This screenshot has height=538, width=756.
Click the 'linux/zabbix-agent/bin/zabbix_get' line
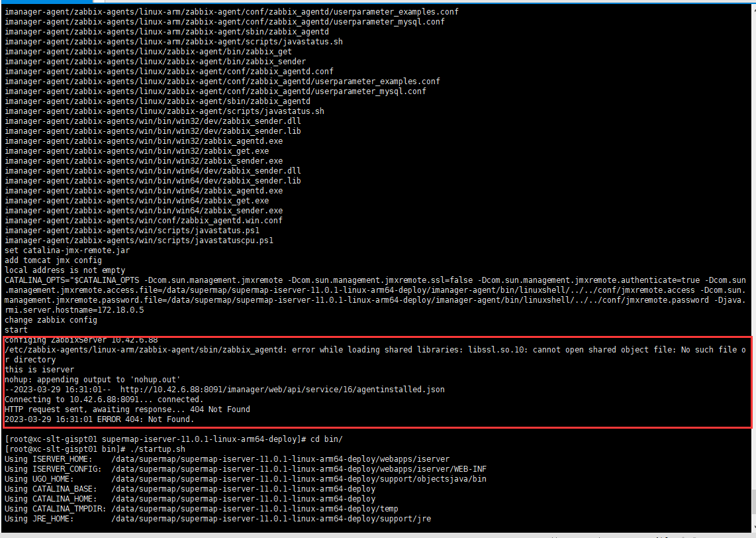click(148, 52)
